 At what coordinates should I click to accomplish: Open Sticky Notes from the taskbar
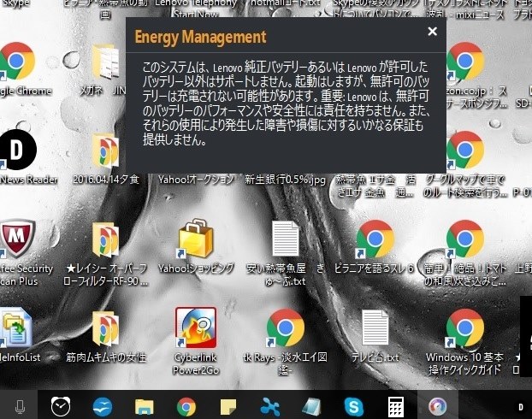tap(228, 407)
